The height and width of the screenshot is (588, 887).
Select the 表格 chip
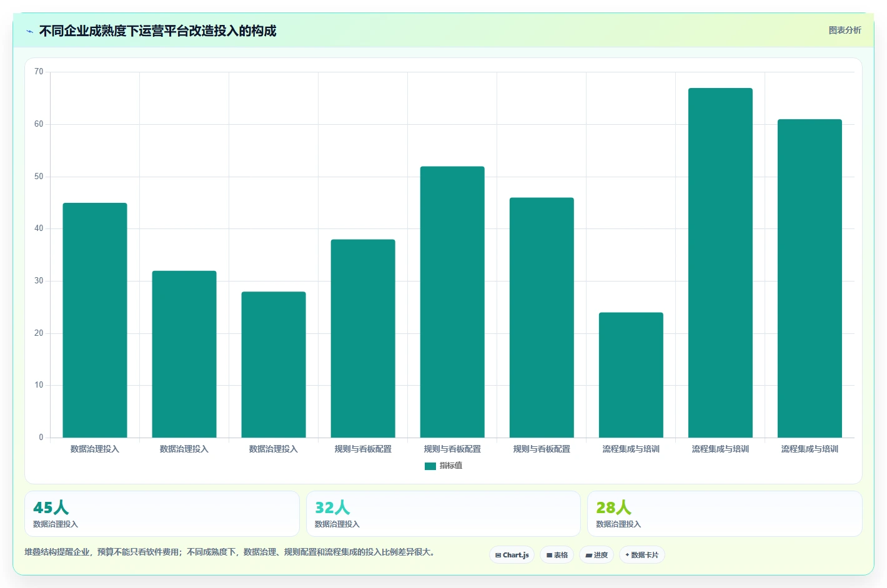pyautogui.click(x=557, y=555)
